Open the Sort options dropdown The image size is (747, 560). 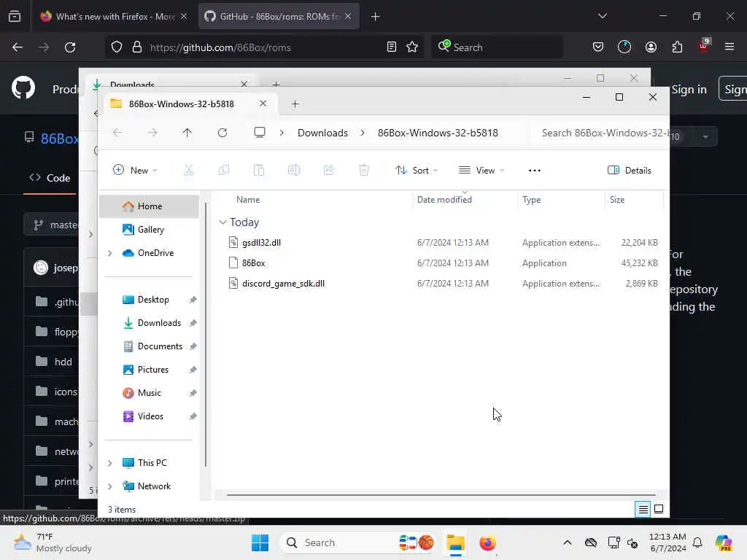(416, 170)
